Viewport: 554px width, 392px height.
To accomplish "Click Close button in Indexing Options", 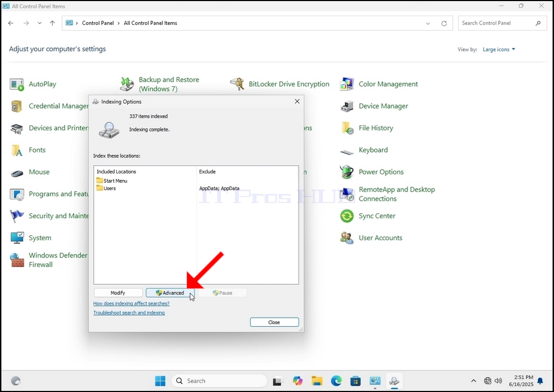I will click(x=274, y=323).
